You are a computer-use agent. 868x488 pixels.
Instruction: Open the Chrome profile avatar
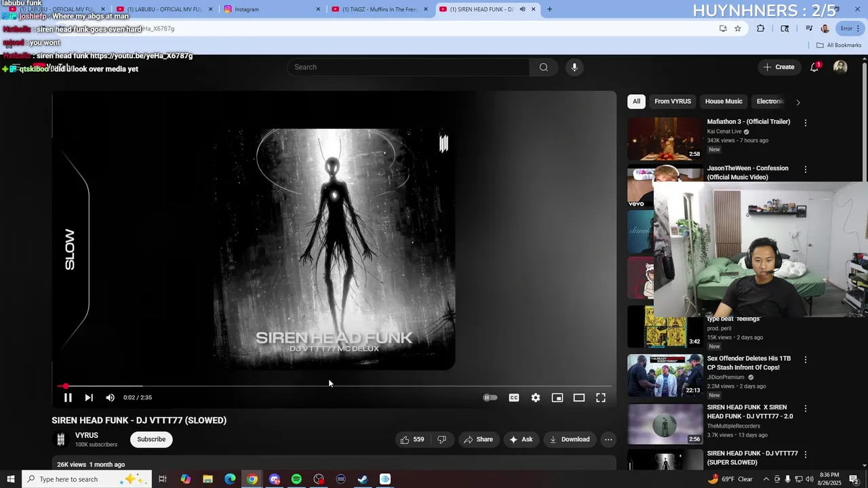click(x=825, y=28)
